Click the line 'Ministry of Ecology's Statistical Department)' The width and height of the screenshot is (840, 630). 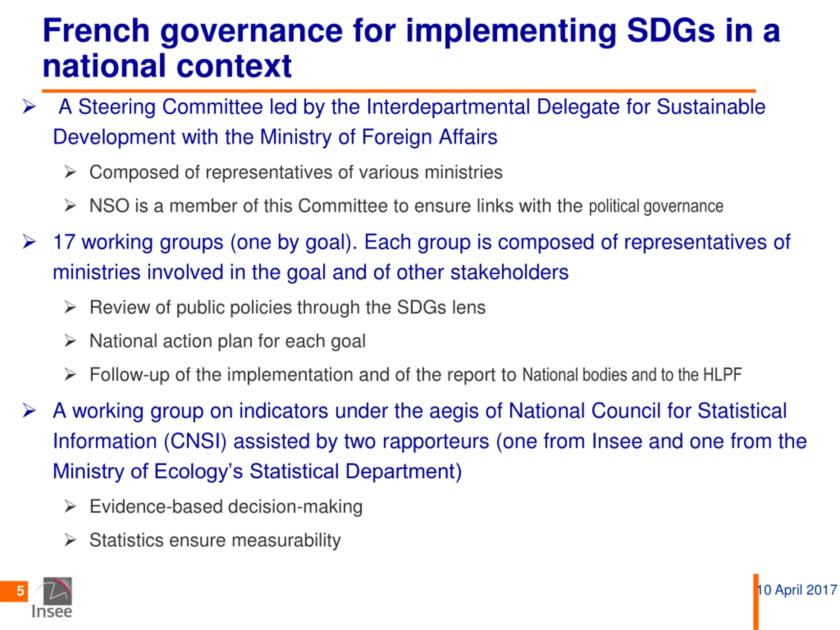pos(257,472)
